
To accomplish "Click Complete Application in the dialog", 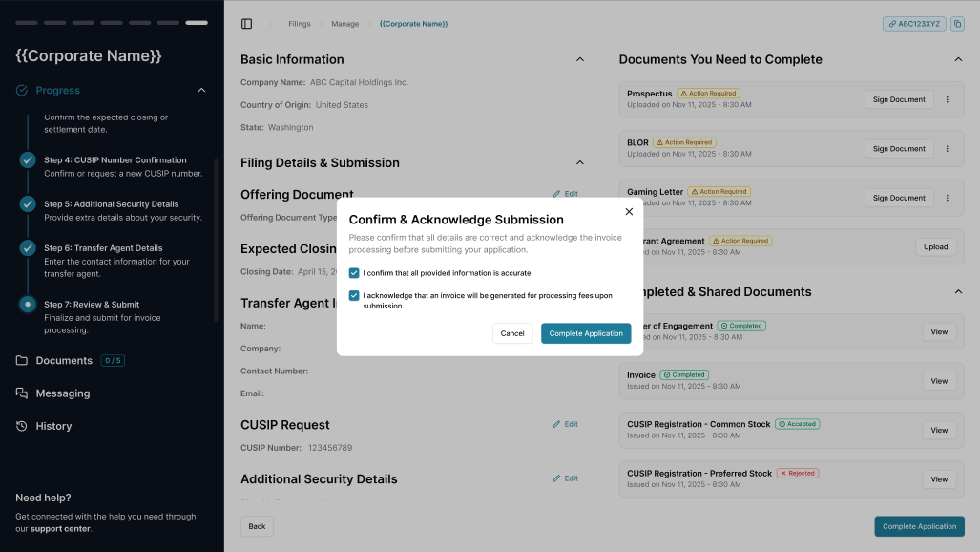I will tap(586, 333).
